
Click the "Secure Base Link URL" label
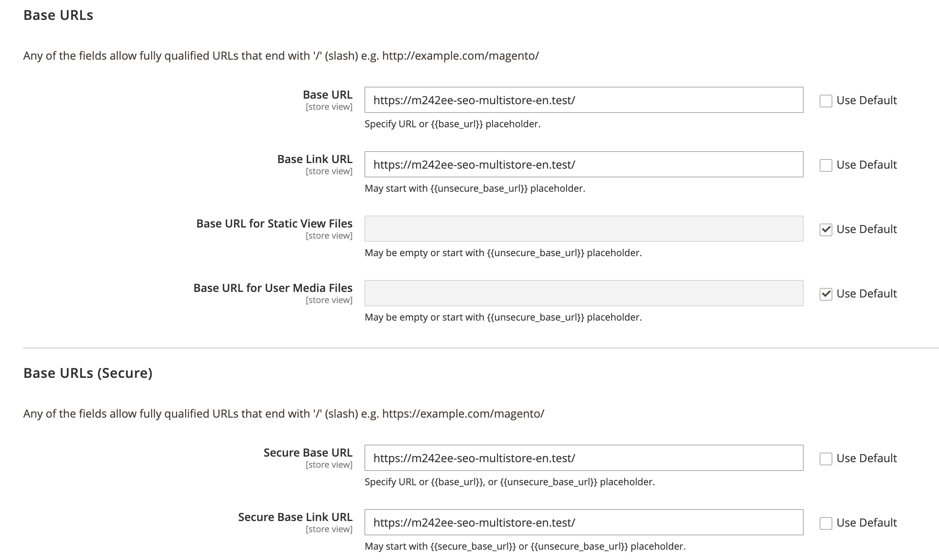click(x=295, y=517)
